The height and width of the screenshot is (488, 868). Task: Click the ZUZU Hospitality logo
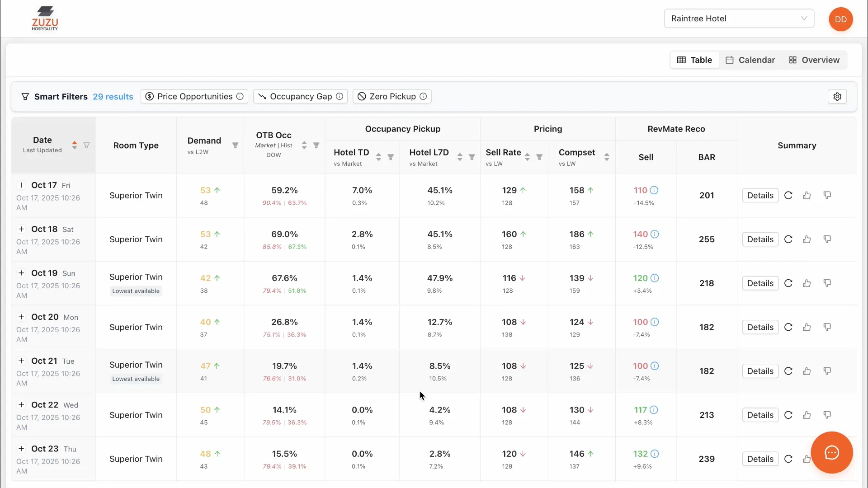45,19
